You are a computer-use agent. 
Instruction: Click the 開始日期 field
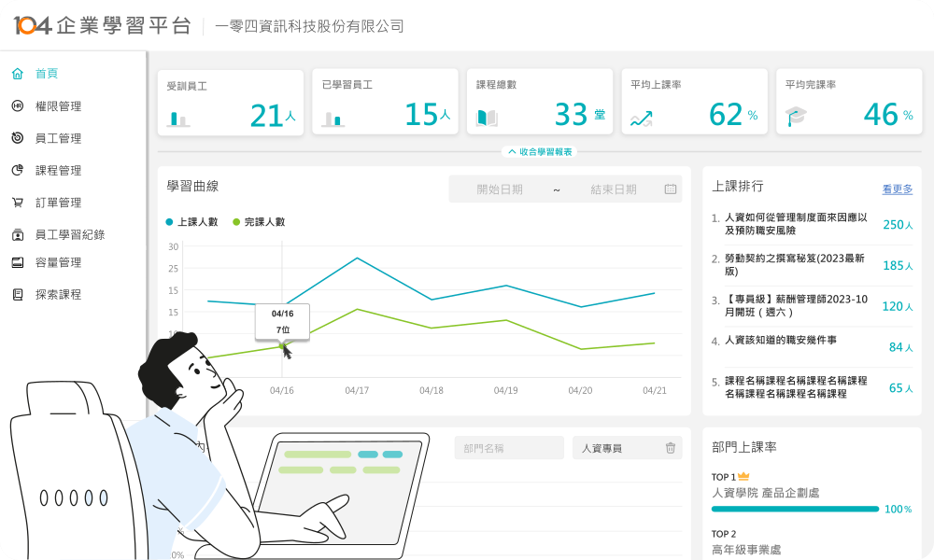click(x=500, y=189)
